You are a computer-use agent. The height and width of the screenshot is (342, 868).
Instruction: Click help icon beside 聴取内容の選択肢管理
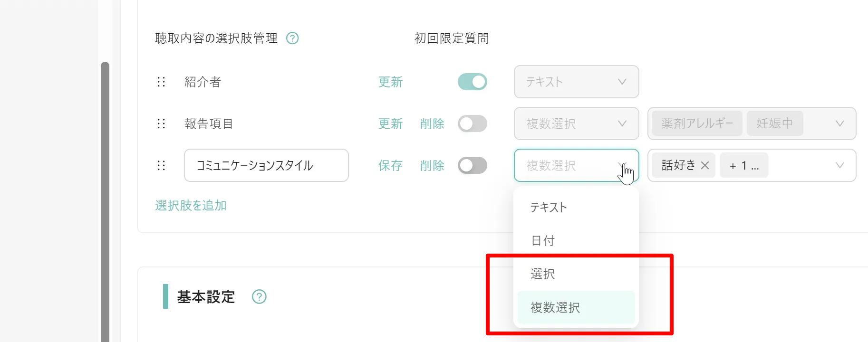292,38
